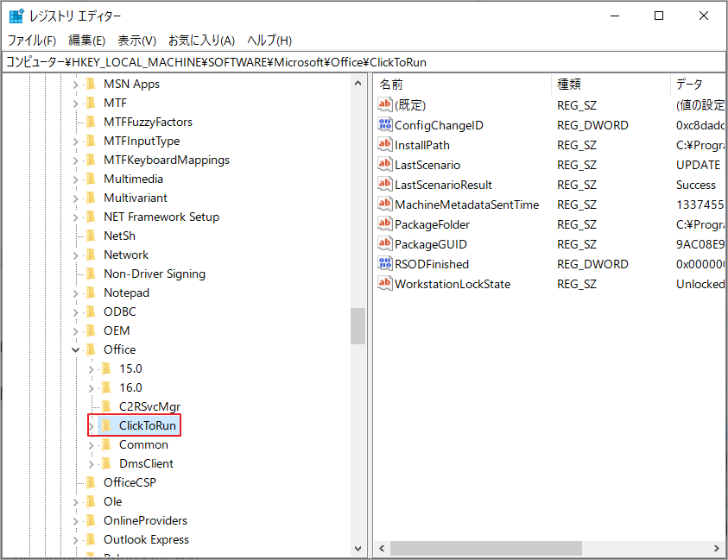Open the ヘルプ(H) menu
728x560 pixels.
pyautogui.click(x=269, y=41)
